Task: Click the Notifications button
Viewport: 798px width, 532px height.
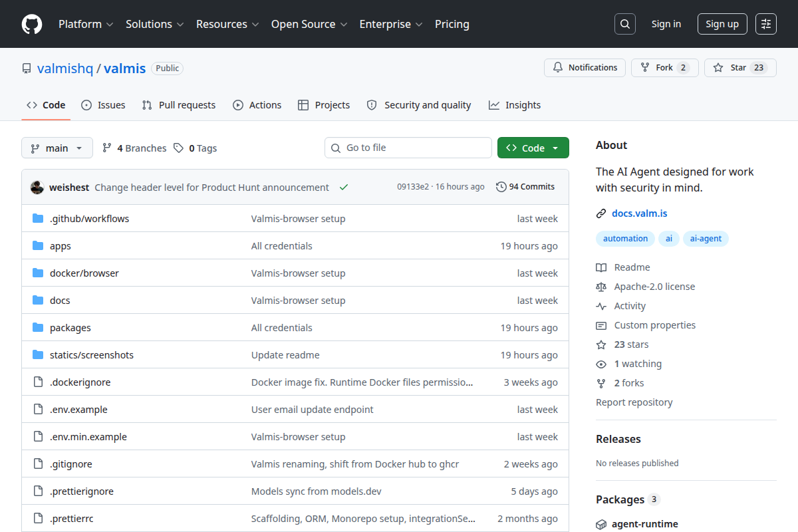Action: (585, 68)
